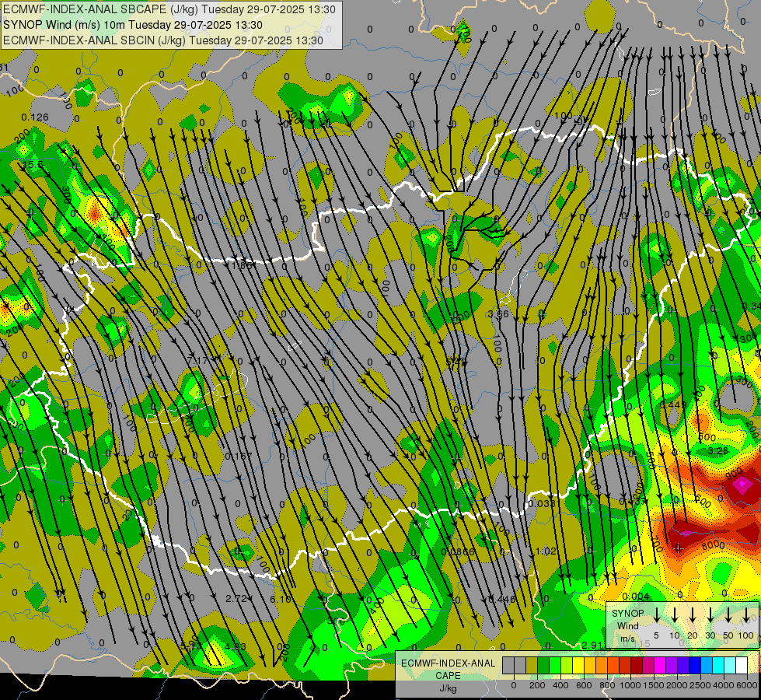This screenshot has width=761, height=700.
Task: Pick the indigo swatch after 2000 tick
Action: point(684,665)
